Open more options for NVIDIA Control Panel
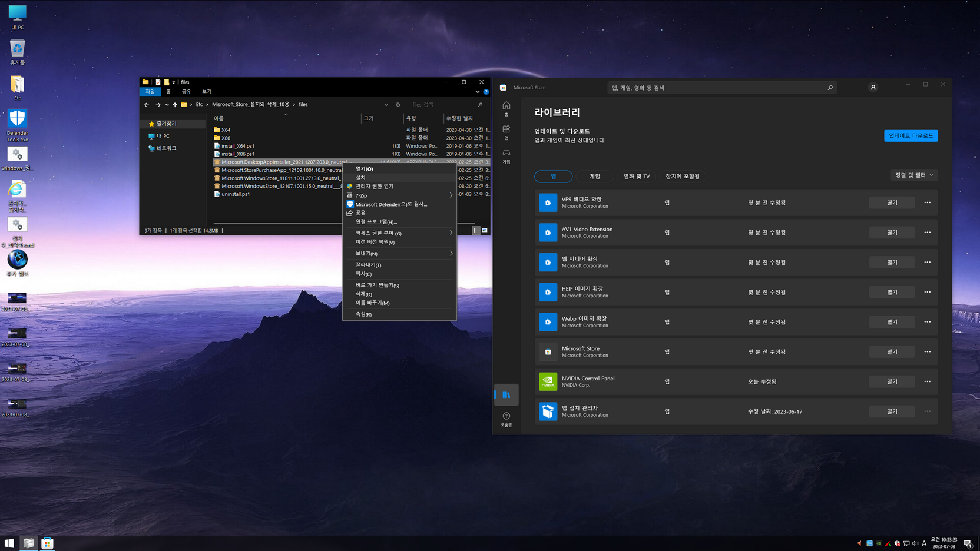Image resolution: width=980 pixels, height=551 pixels. click(927, 381)
